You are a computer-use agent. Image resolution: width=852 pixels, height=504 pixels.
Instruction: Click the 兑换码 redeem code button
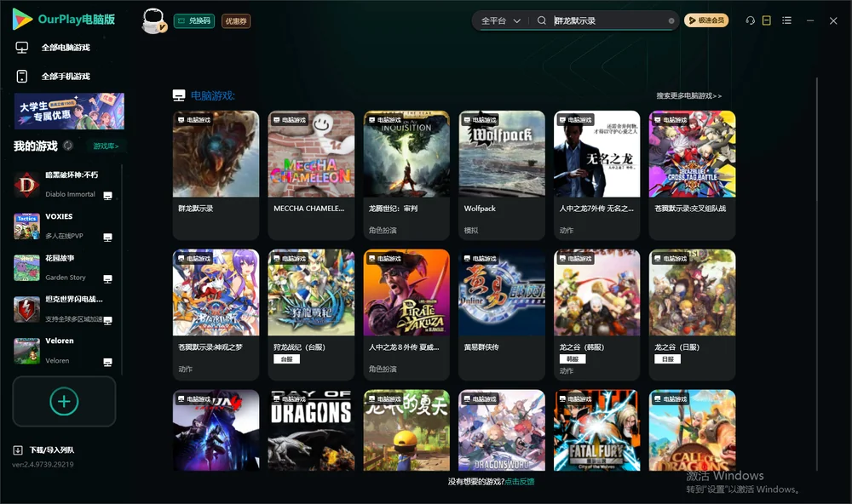(194, 21)
